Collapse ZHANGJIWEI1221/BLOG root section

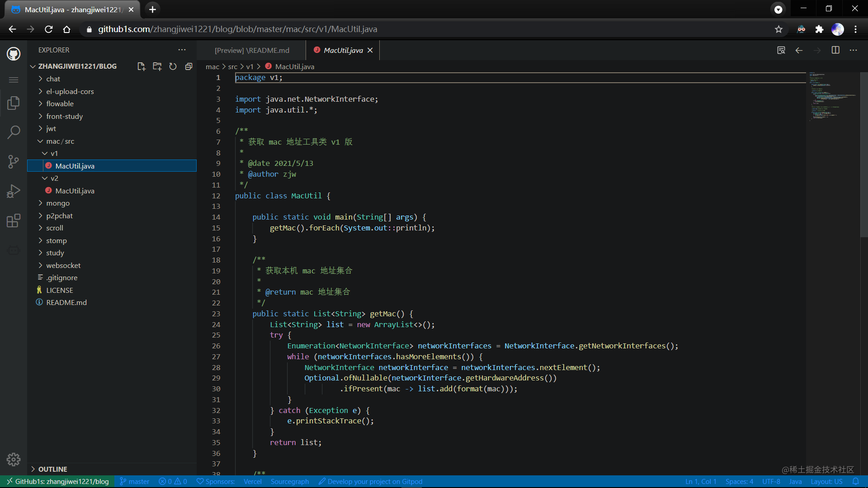pyautogui.click(x=77, y=66)
